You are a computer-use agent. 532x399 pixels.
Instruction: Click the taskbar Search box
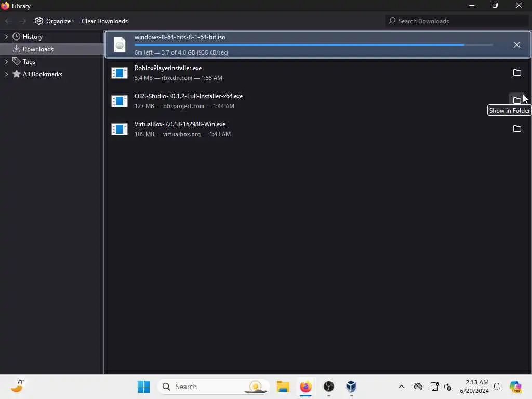213,387
